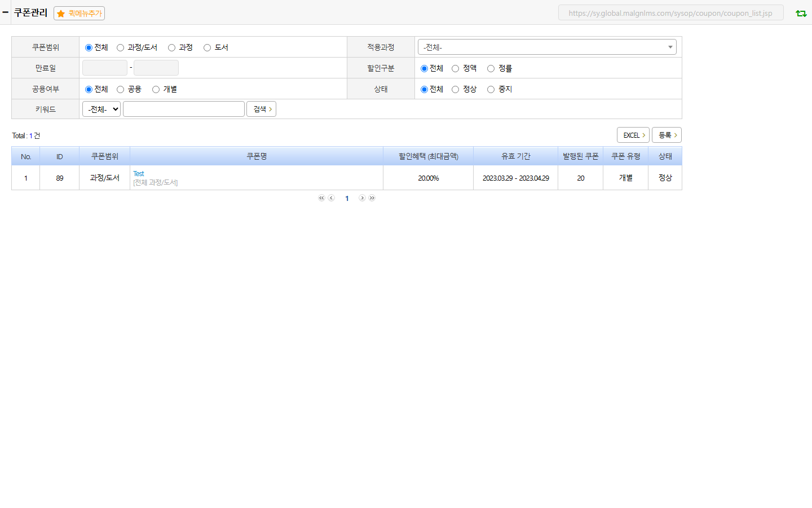
Task: Focus the keyword search text field
Action: pyautogui.click(x=184, y=109)
